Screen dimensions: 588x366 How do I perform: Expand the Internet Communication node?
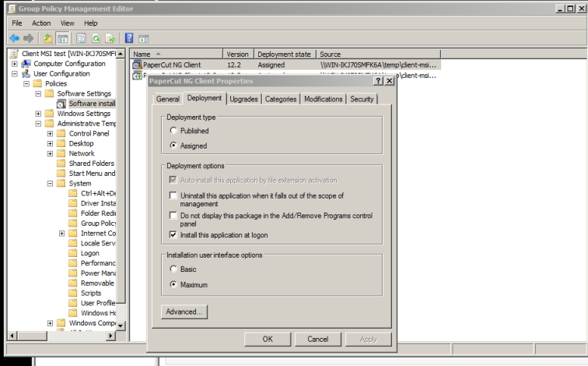(62, 234)
